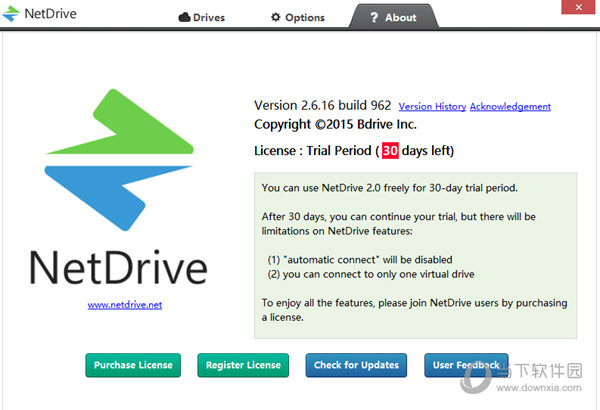Click the large NetDrive wordmark text
The image size is (600, 410).
pyautogui.click(x=119, y=268)
